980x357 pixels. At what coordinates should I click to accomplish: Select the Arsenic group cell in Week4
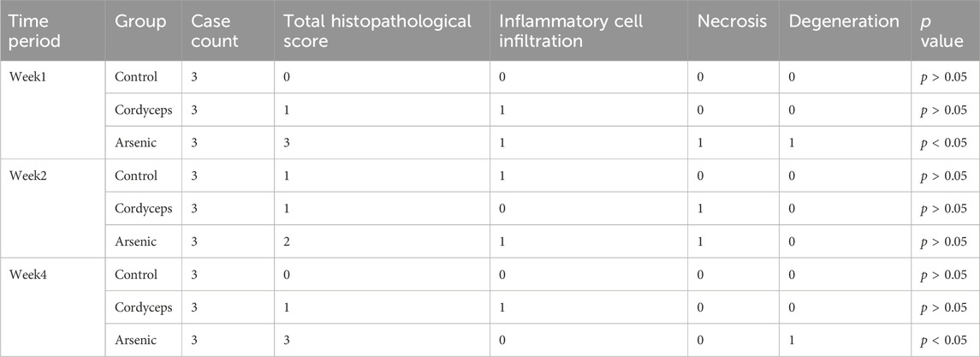(136, 342)
